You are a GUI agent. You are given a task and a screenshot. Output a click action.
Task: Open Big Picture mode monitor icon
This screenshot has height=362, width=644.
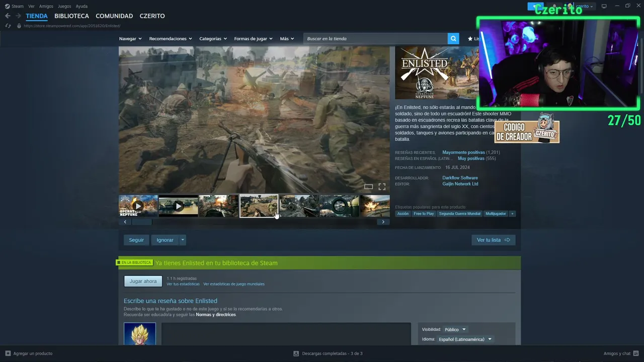click(604, 6)
